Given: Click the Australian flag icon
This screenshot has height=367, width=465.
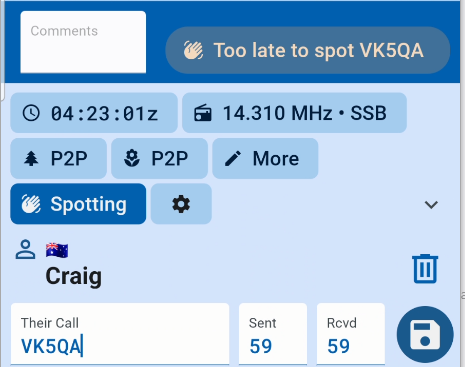Looking at the screenshot, I should tap(57, 250).
